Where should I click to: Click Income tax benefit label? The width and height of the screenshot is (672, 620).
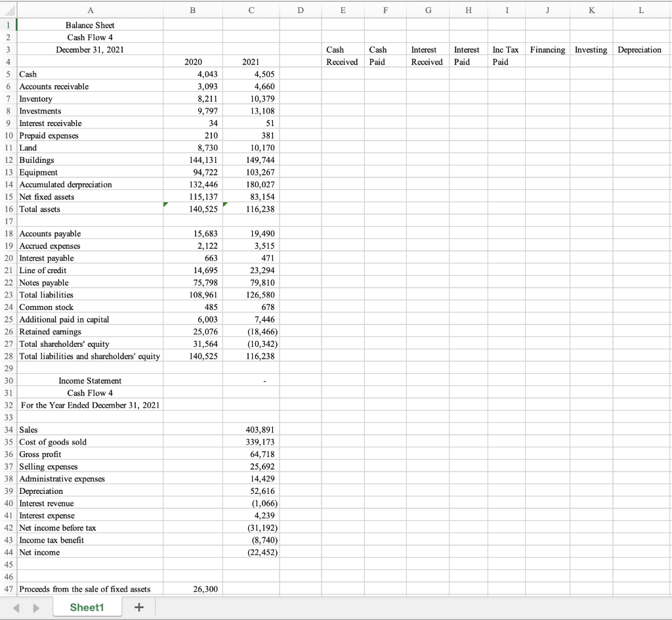(x=51, y=540)
